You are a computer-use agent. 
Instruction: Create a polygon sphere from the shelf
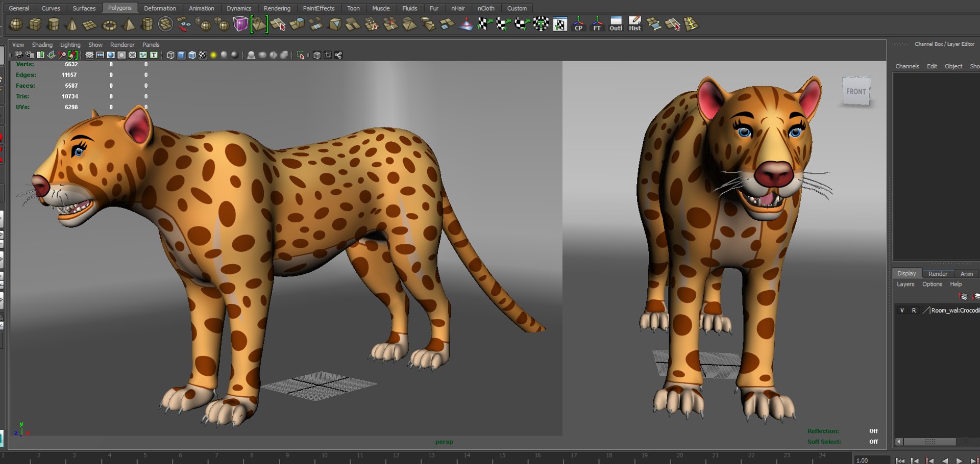[x=16, y=24]
